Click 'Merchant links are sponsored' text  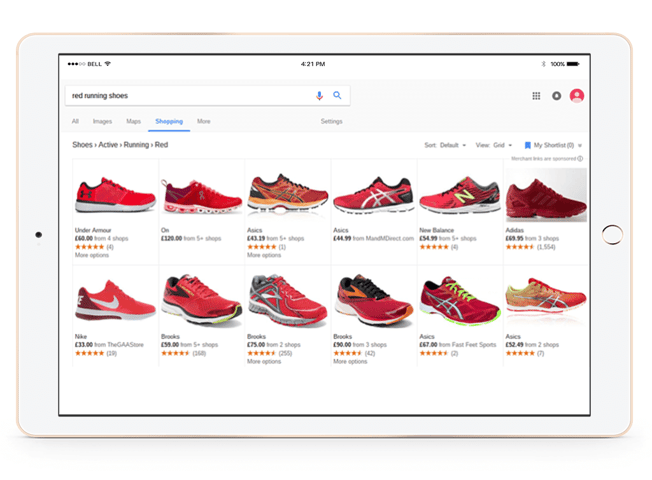click(543, 158)
